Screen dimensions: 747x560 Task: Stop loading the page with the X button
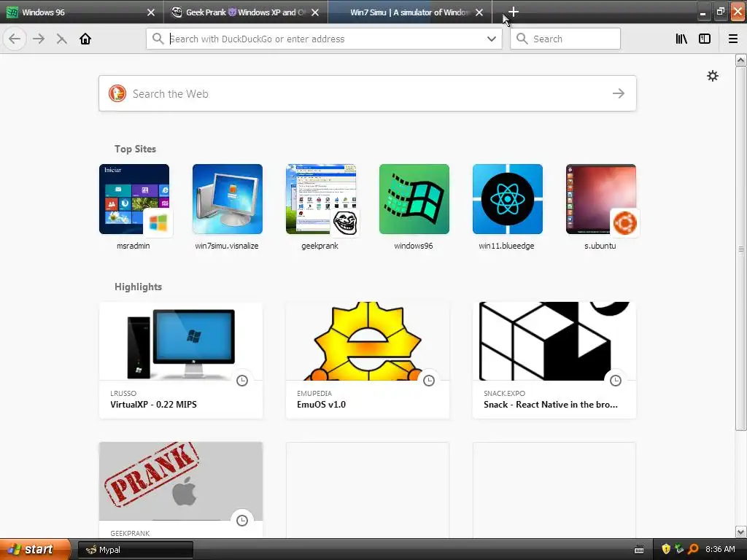[x=61, y=39]
